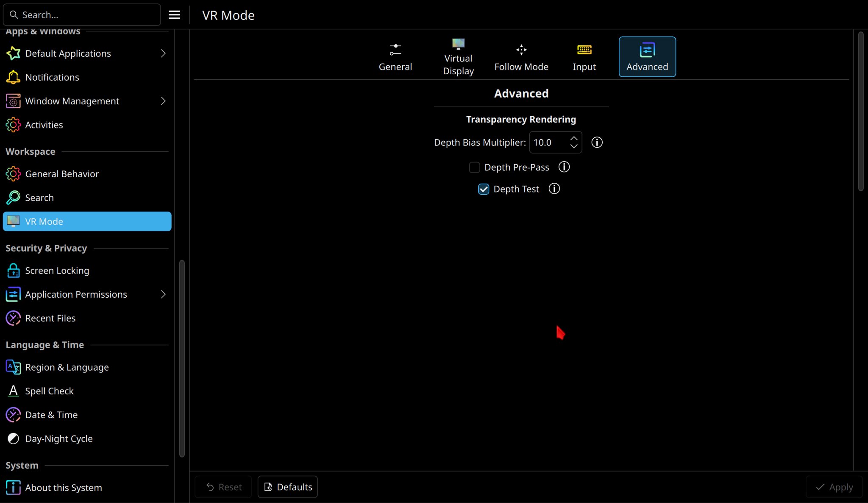Open Day-Night Cycle settings
Image resolution: width=868 pixels, height=503 pixels.
58,439
